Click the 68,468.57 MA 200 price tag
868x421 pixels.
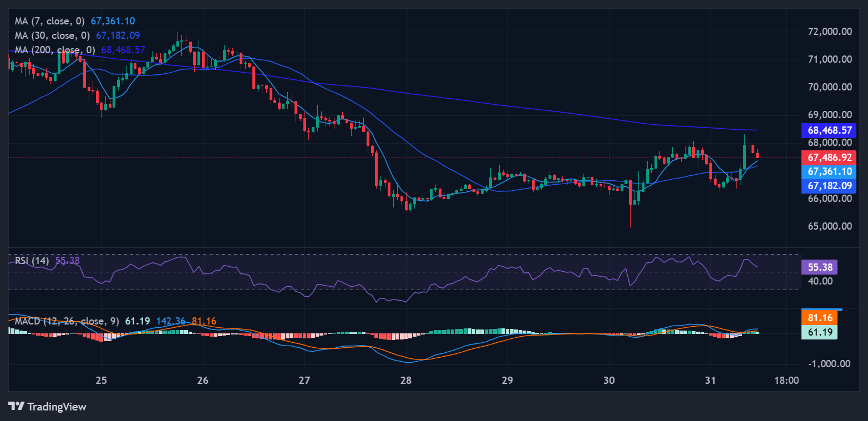point(829,131)
